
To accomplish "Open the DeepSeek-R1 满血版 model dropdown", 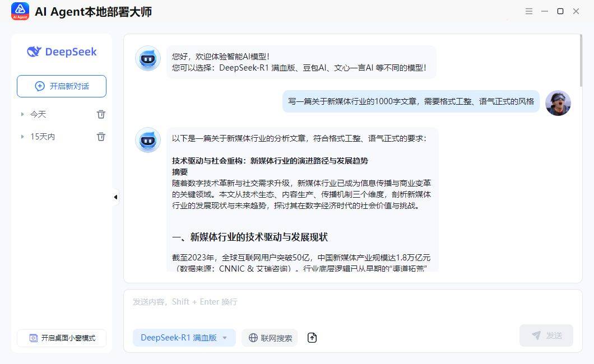I will pyautogui.click(x=184, y=338).
